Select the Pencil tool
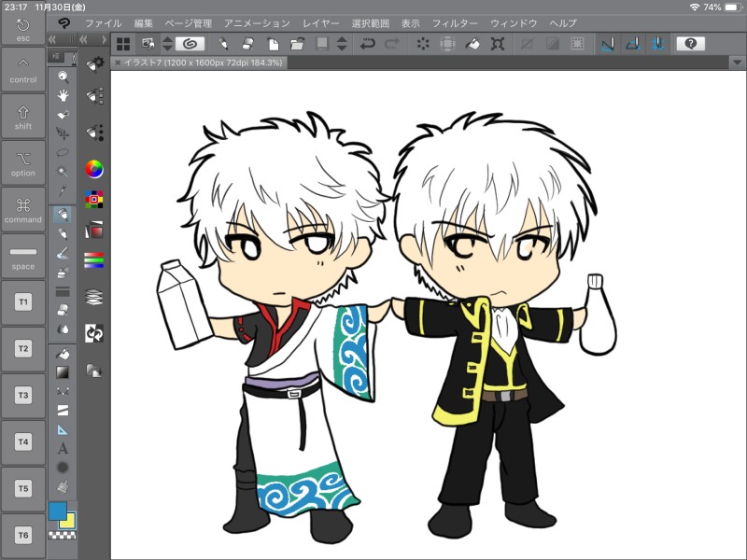This screenshot has width=747, height=560. coord(63,234)
